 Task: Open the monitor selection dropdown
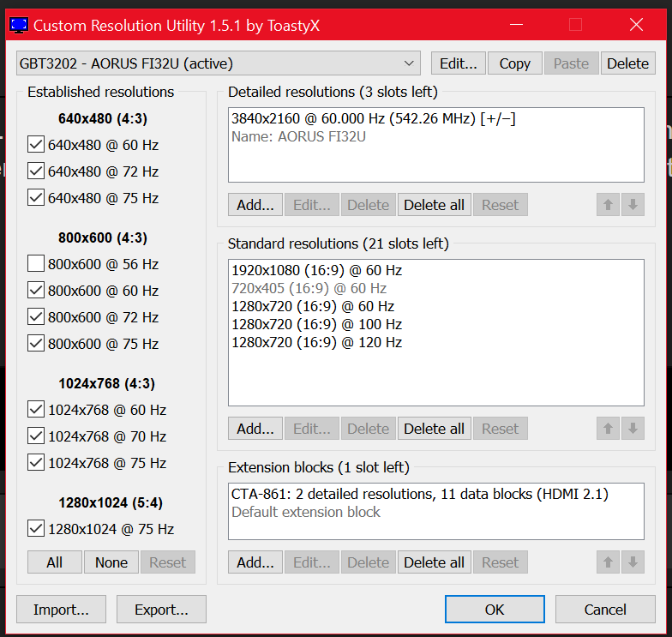pos(218,63)
